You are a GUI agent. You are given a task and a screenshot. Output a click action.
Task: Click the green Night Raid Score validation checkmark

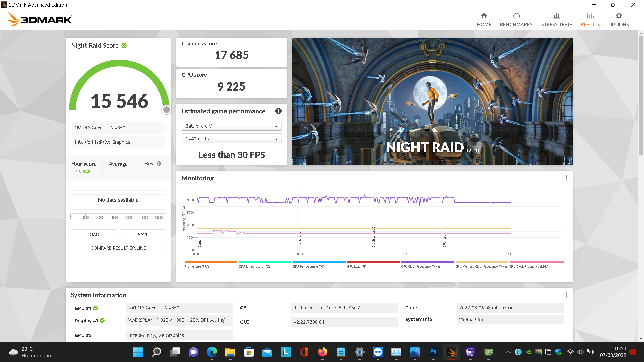[124, 45]
